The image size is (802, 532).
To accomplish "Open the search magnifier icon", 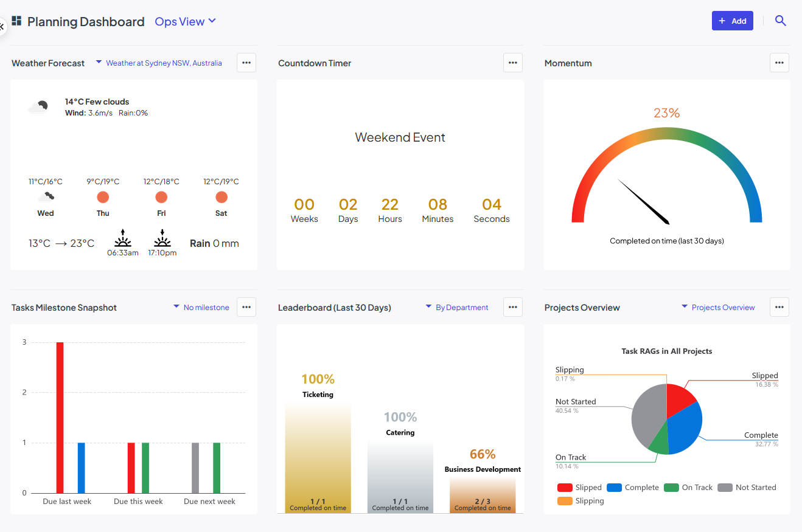I will coord(781,21).
